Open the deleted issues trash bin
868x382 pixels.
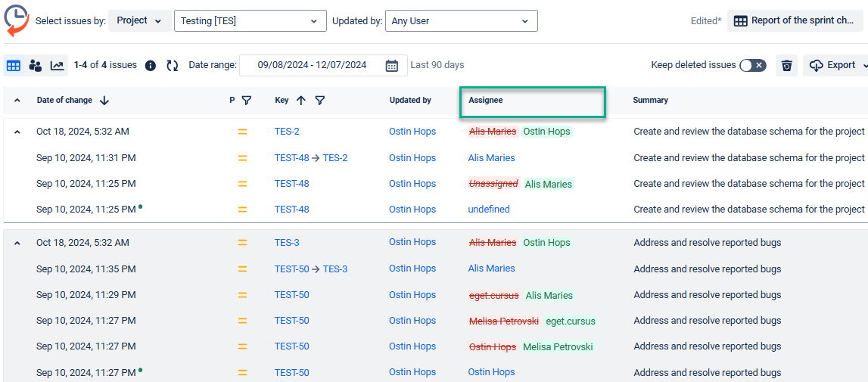[x=786, y=65]
